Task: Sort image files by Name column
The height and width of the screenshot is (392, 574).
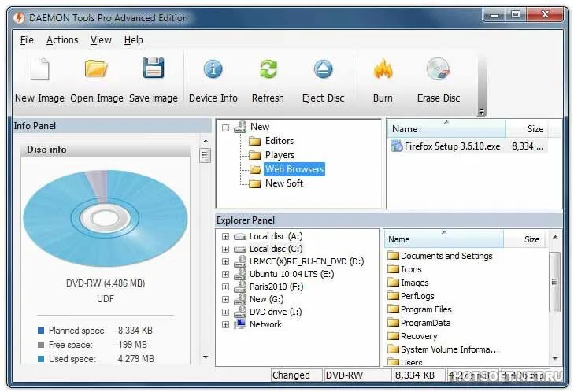Action: [446, 129]
